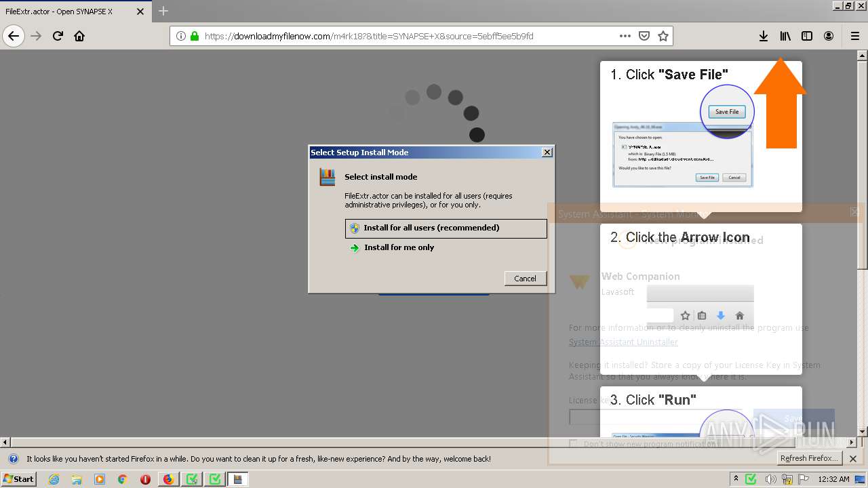This screenshot has width=868, height=488.
Task: Click the notification bar question-mark icon
Action: pyautogui.click(x=13, y=459)
